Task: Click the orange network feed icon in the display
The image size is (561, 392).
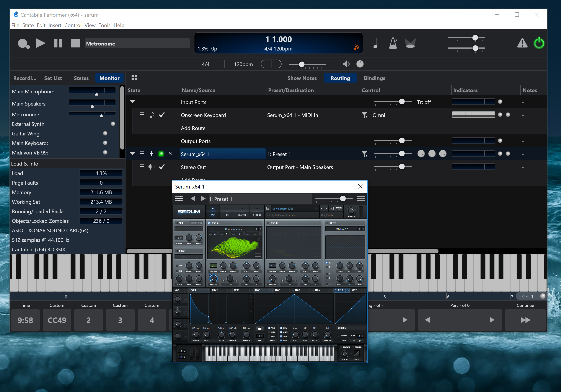Action: pyautogui.click(x=357, y=47)
